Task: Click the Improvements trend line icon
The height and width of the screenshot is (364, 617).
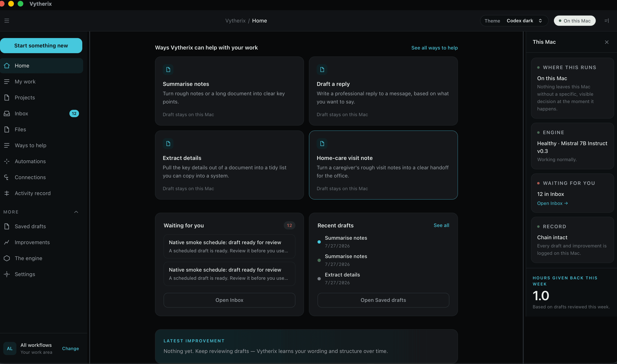Action: pos(7,242)
